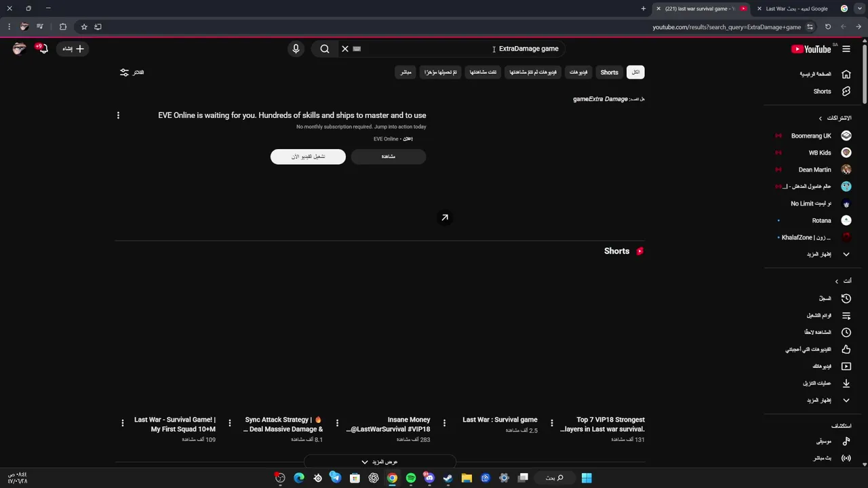Open the YouTube account avatar menu

pyautogui.click(x=19, y=49)
